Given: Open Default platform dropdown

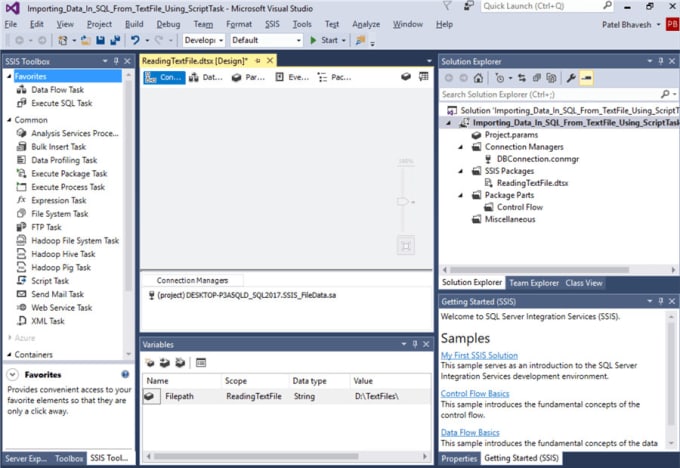Looking at the screenshot, I should pos(266,40).
